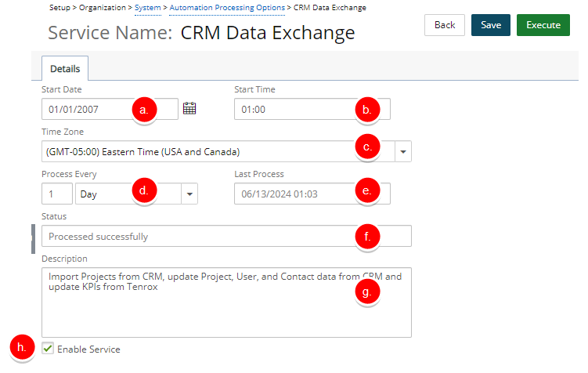Click the red marker labeled e.
The image size is (588, 373).
pos(367,190)
